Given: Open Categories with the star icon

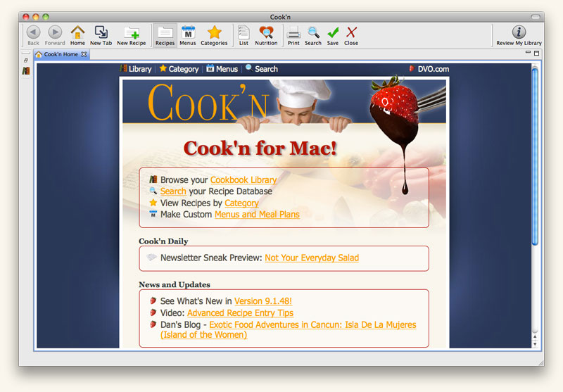Looking at the screenshot, I should coord(214,35).
